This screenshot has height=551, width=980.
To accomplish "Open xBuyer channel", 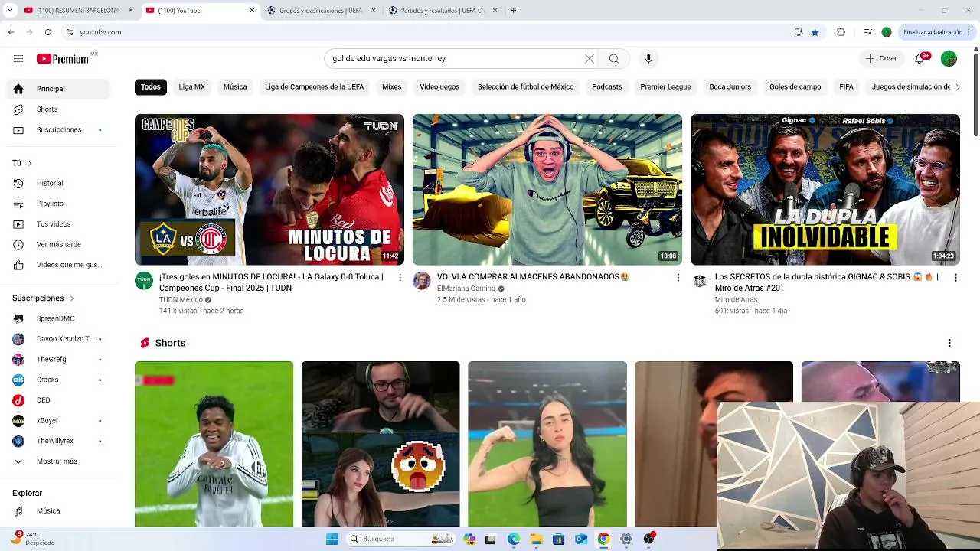I will [60, 421].
